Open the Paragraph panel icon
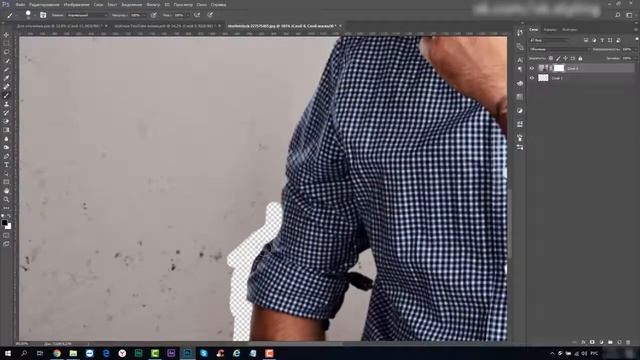 [520, 69]
